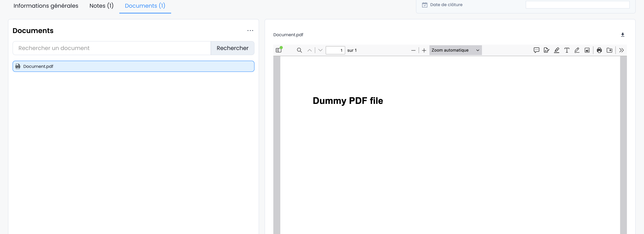This screenshot has height=234, width=644.
Task: Open the Zoom automatique dropdown
Action: 455,50
